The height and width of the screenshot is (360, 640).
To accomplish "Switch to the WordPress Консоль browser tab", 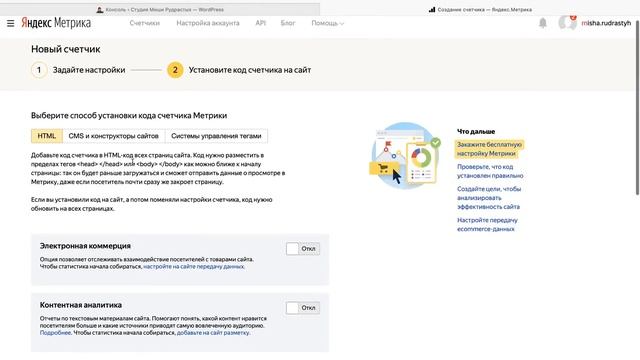I will 160,9.
